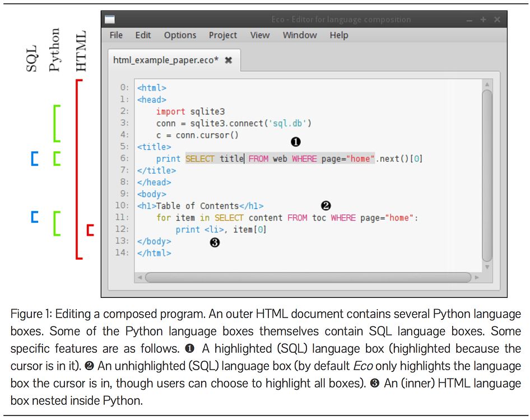
Task: Open the View menu
Action: [x=260, y=35]
